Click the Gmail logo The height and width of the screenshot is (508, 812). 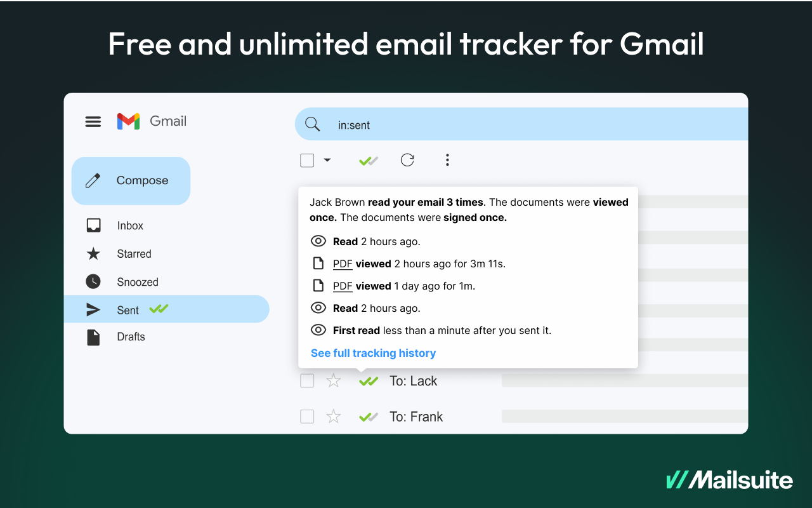[x=128, y=121]
